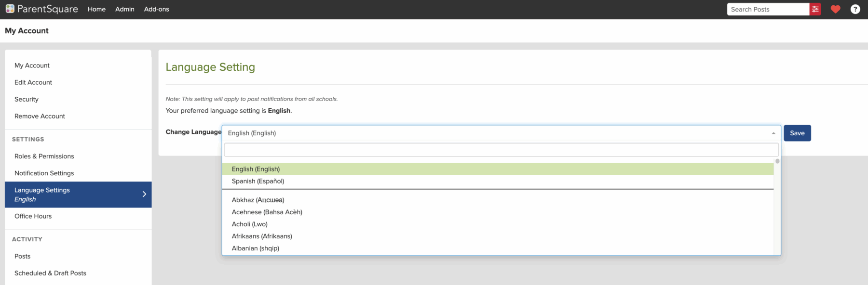Image resolution: width=868 pixels, height=285 pixels.
Task: Open the search filter options icon
Action: click(815, 9)
